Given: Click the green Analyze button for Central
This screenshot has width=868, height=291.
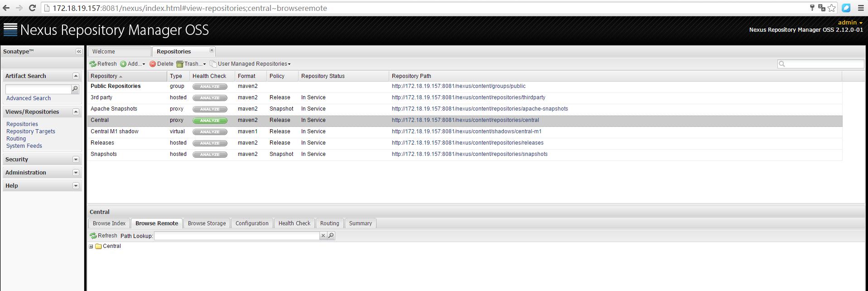Looking at the screenshot, I should (210, 121).
